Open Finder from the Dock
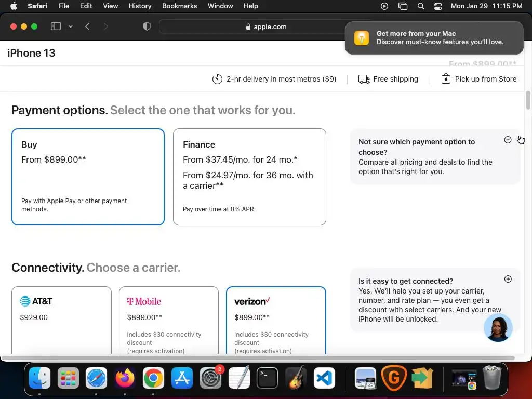 click(x=39, y=378)
